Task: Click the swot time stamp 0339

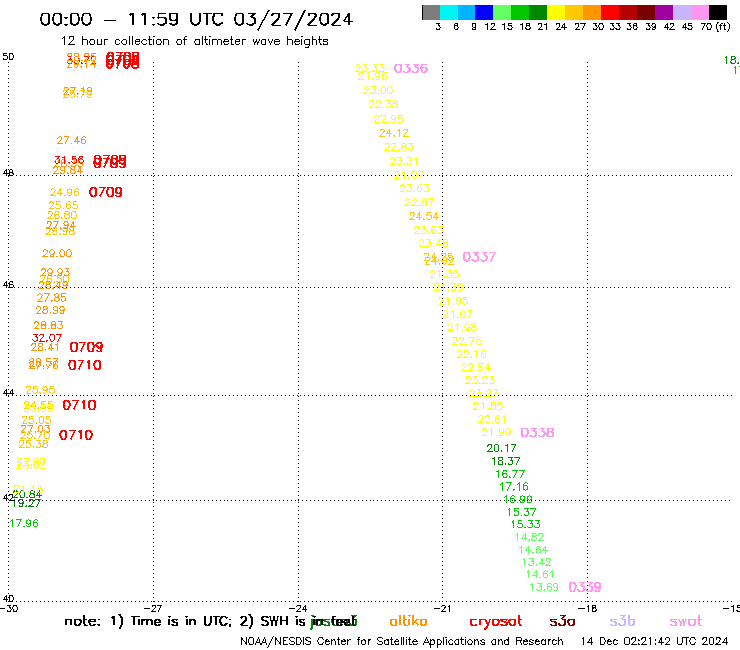Action: (585, 587)
